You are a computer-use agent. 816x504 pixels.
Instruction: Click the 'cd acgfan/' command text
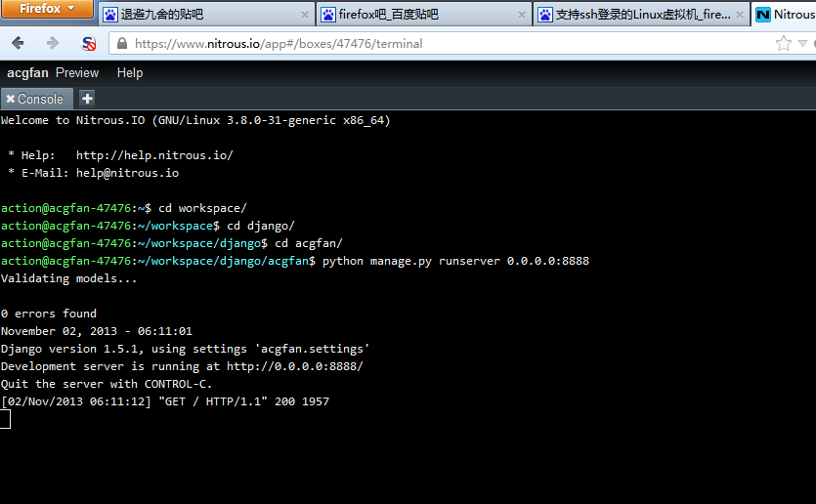click(309, 243)
